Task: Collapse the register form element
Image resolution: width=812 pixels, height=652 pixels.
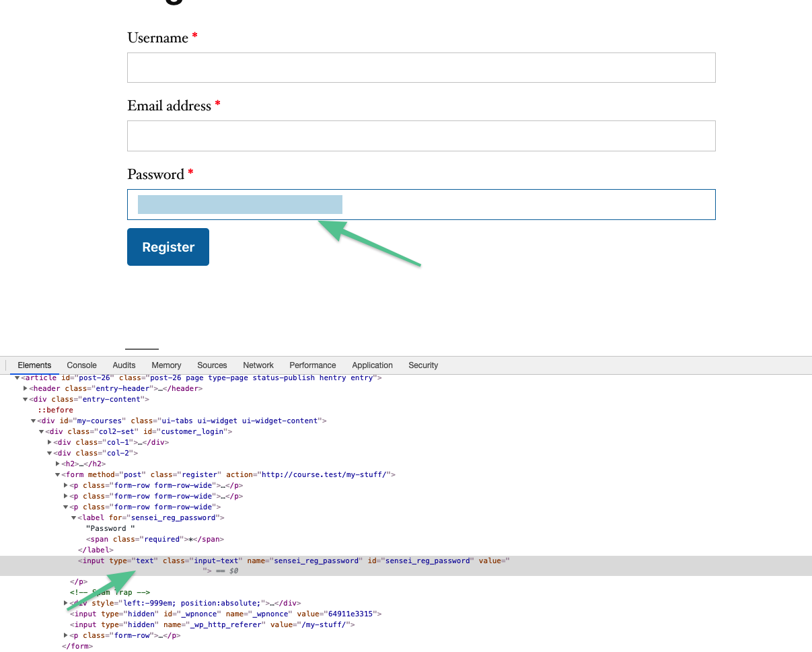Action: [57, 474]
